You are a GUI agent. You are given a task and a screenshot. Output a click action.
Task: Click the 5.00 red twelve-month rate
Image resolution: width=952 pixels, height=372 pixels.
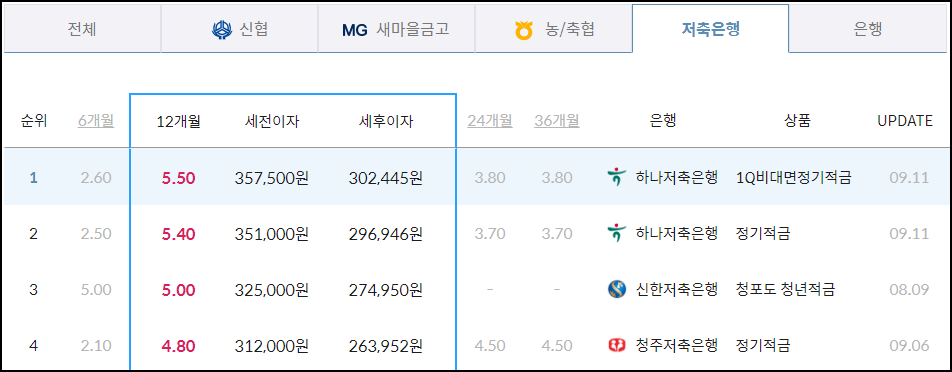click(178, 290)
